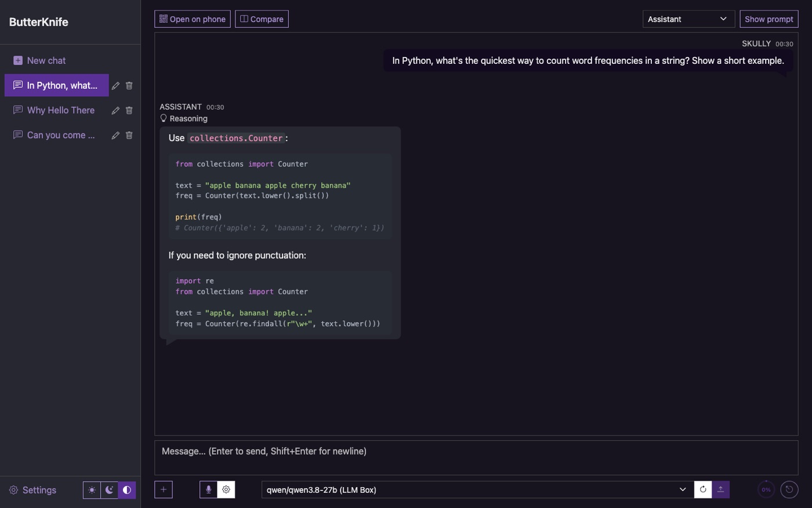Expand the Reasoning section
Image resolution: width=812 pixels, height=508 pixels.
(184, 118)
